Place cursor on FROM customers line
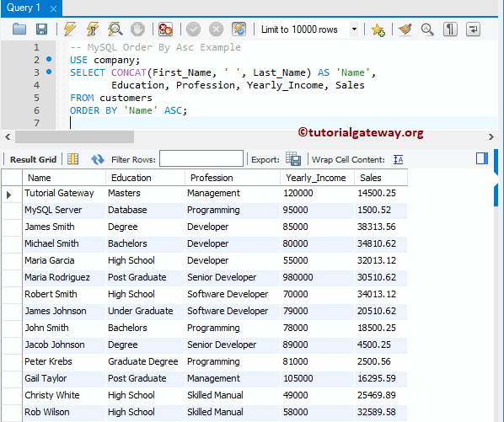504x422 pixels. [111, 98]
